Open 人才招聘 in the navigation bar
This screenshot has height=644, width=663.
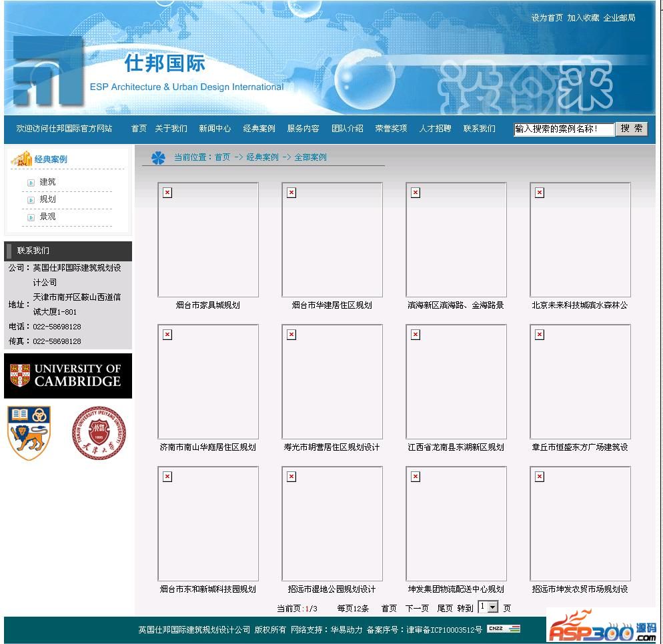click(x=435, y=129)
